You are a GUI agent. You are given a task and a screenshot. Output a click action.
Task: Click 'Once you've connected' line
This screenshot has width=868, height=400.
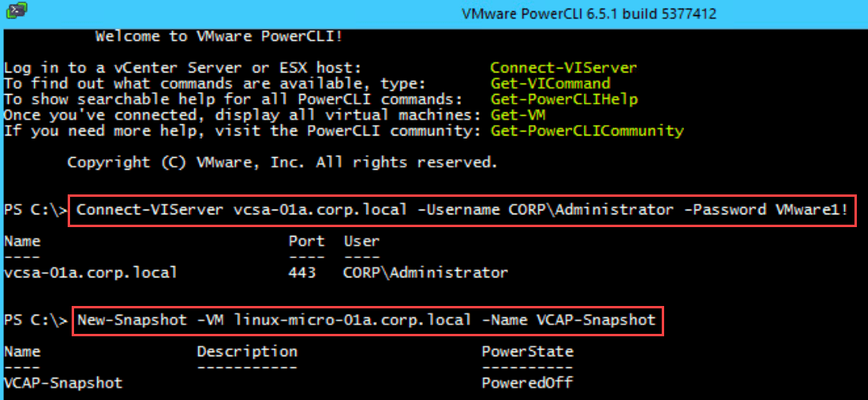[x=242, y=116]
